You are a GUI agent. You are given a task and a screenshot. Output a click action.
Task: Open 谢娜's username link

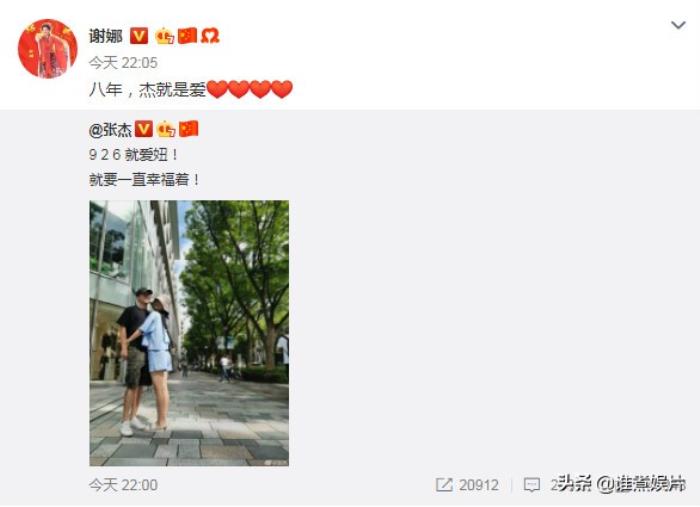106,36
